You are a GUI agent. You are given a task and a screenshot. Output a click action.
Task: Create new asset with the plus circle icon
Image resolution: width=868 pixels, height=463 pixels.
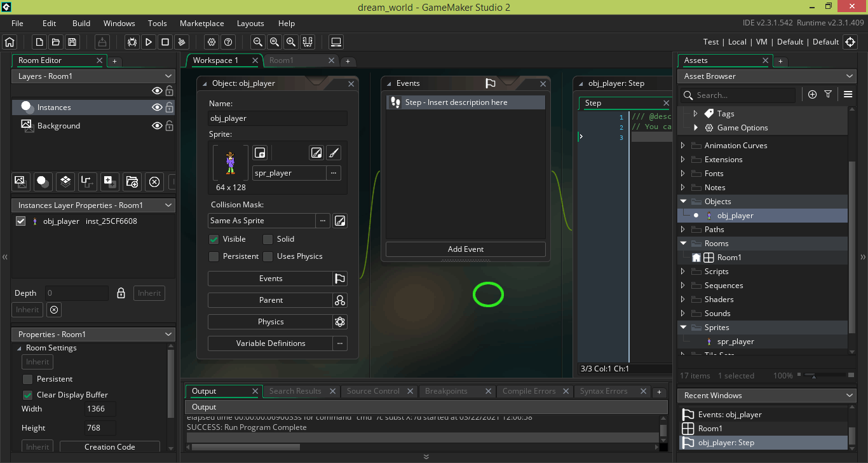(812, 95)
